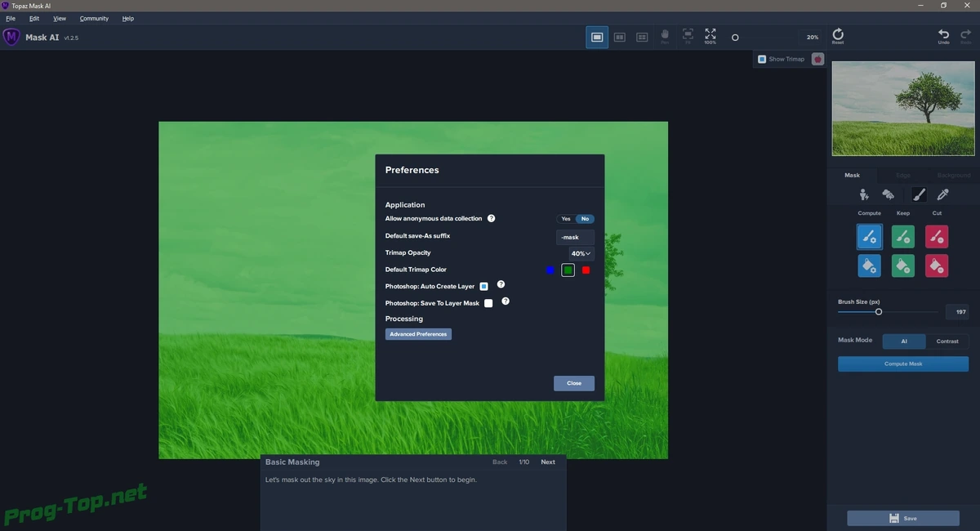Click the 20% zoom value field
Image resolution: width=980 pixels, height=531 pixels.
pyautogui.click(x=812, y=38)
